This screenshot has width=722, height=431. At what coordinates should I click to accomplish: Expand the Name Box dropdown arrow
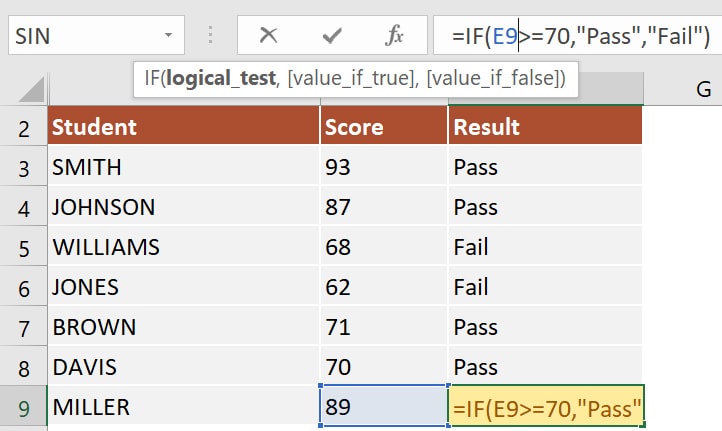(169, 37)
